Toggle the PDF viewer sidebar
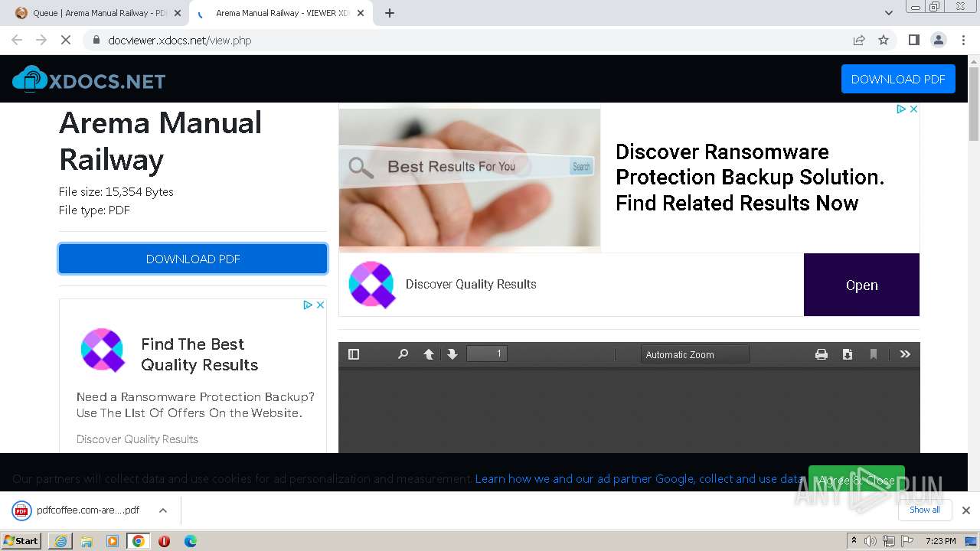Screen dimensions: 980x551 [354, 354]
